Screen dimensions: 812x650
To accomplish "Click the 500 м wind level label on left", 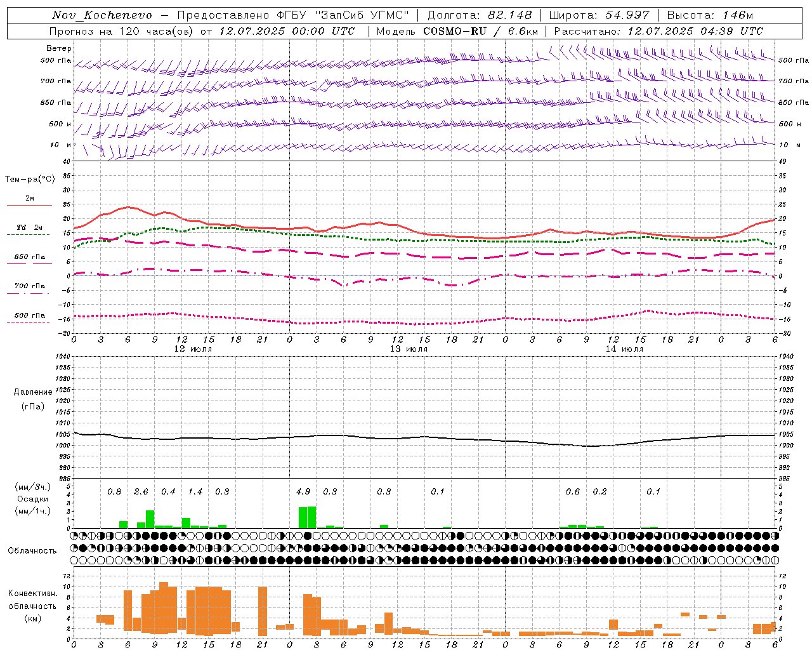I will pos(60,124).
